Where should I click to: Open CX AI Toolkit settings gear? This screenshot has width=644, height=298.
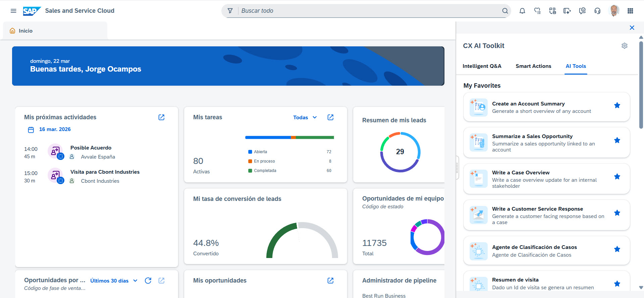624,46
